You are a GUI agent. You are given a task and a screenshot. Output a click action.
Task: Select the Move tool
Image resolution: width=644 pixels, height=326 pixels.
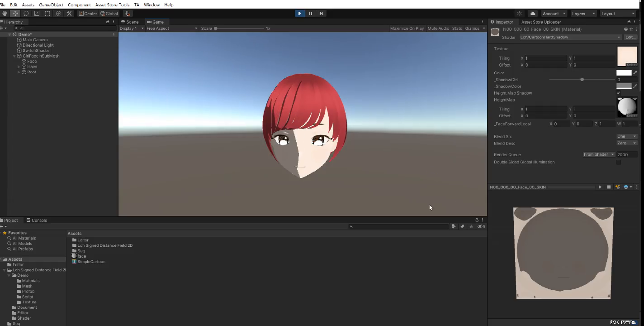click(15, 14)
